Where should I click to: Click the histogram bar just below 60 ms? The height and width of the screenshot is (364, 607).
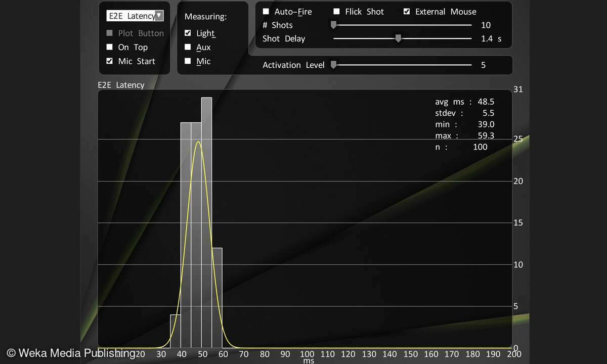[217, 298]
